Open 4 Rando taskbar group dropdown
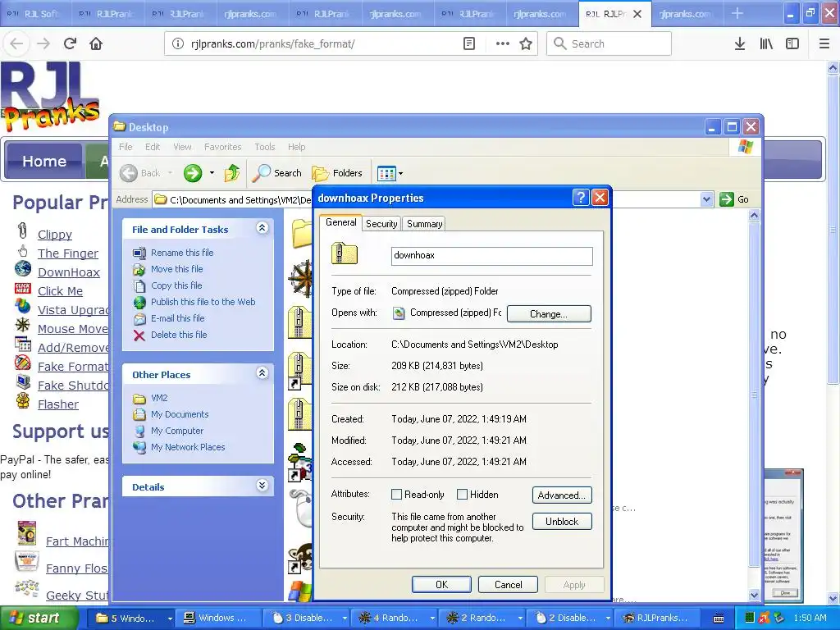Viewport: 840px width, 630px height. pos(432,619)
